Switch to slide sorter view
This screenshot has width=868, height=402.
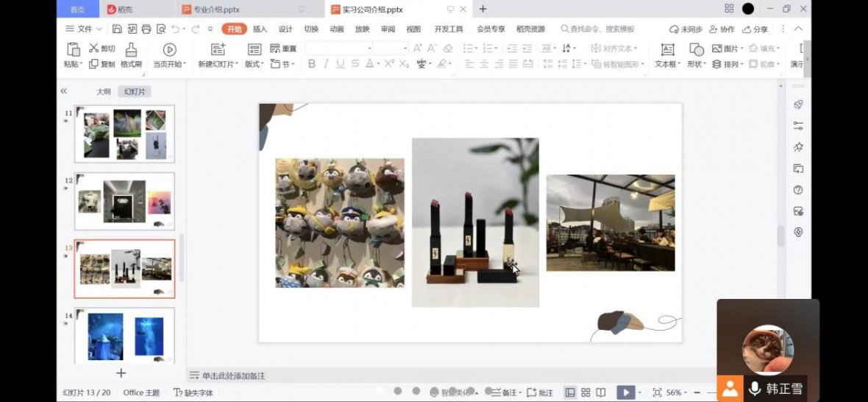click(x=586, y=392)
